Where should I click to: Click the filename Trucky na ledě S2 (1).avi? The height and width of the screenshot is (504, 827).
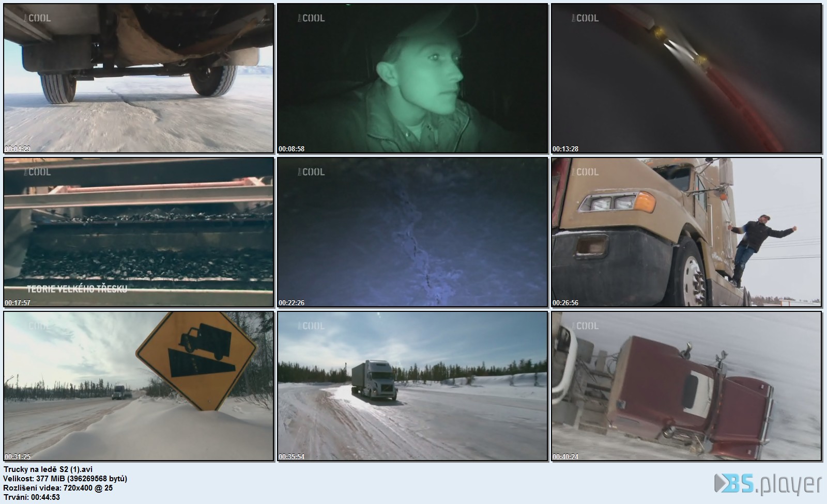(48, 469)
